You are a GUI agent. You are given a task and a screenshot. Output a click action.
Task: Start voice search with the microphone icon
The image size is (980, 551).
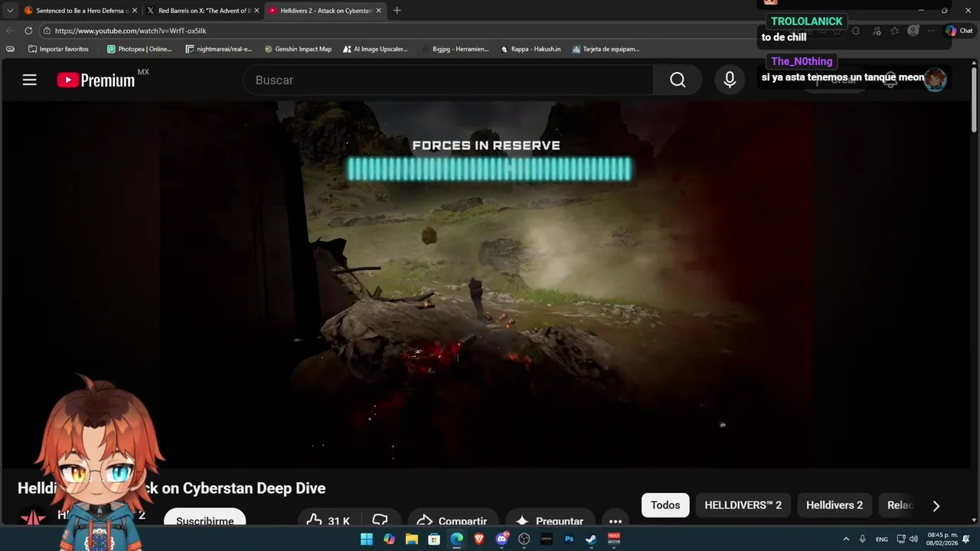tap(730, 80)
